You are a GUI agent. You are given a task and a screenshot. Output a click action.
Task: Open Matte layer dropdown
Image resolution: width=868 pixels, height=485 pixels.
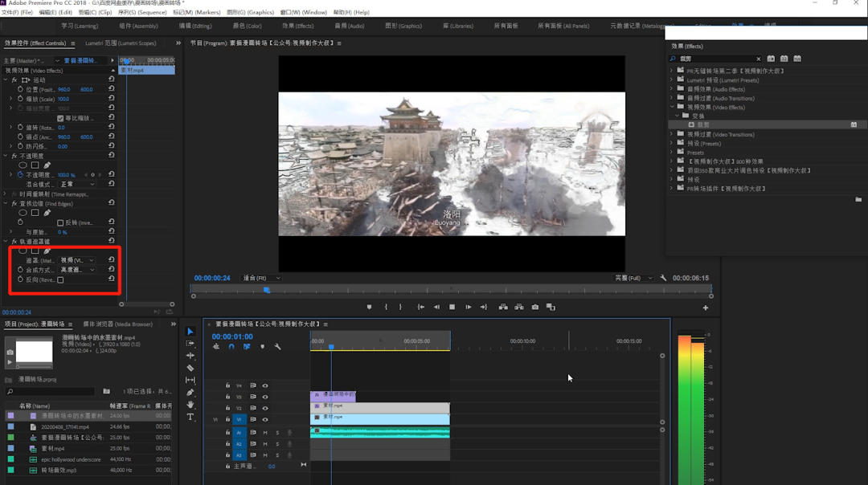click(77, 260)
